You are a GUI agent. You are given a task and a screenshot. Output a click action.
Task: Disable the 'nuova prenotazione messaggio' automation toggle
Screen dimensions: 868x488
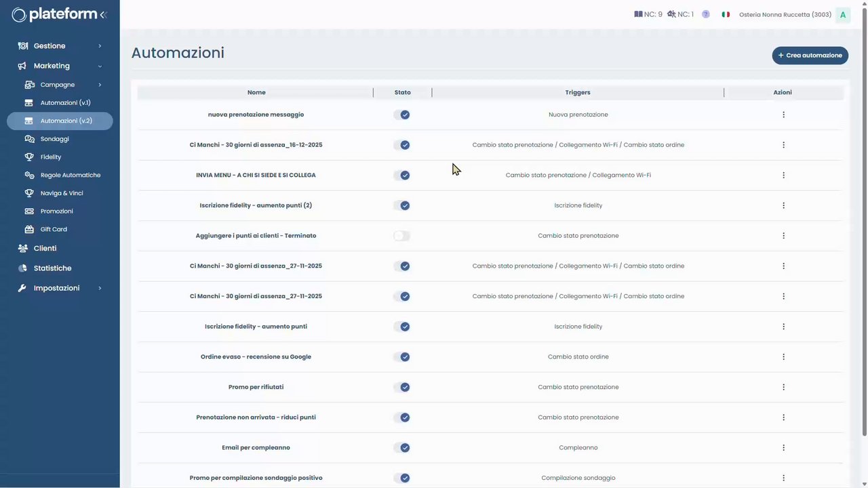click(402, 115)
